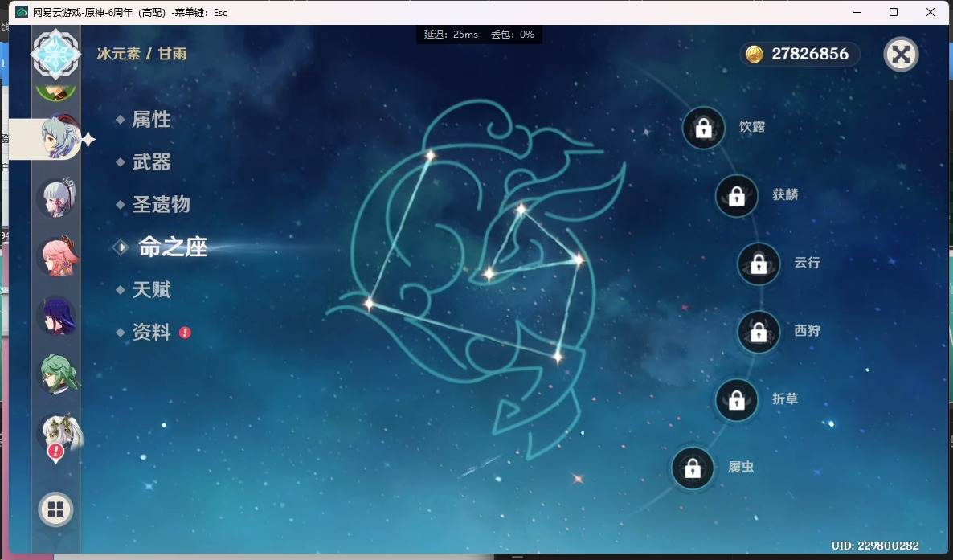Pick the green-haired character portrait
Viewport: 953px width, 560px height.
pos(58,374)
